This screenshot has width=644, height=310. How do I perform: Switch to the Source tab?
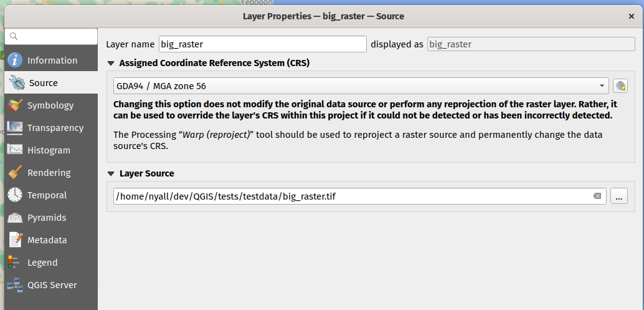coord(44,83)
